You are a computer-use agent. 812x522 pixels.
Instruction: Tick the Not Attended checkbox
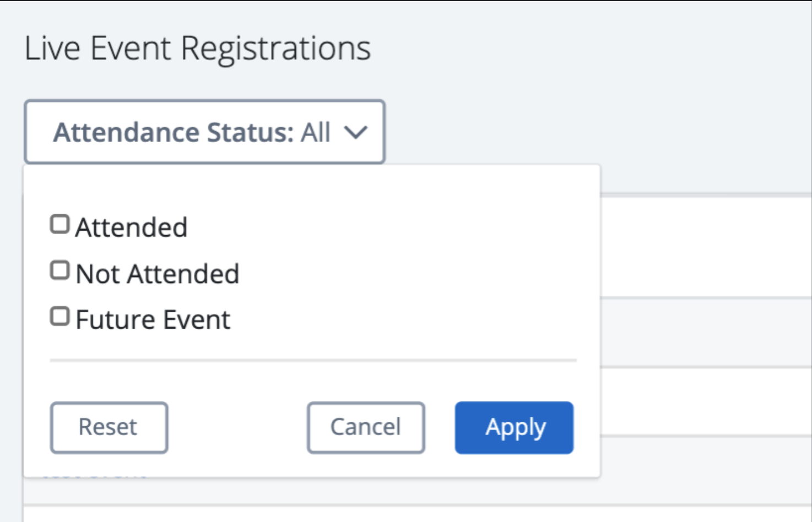click(x=59, y=271)
